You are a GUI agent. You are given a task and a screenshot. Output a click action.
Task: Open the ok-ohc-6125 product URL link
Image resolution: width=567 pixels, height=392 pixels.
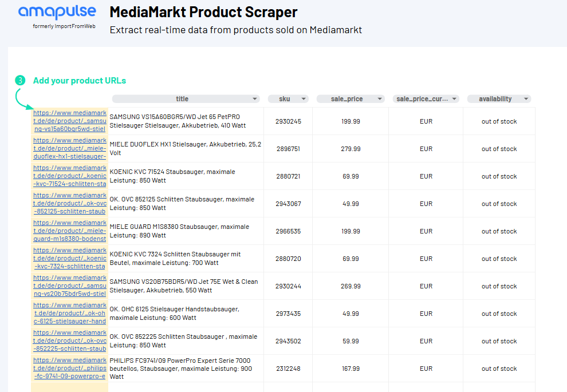(70, 313)
